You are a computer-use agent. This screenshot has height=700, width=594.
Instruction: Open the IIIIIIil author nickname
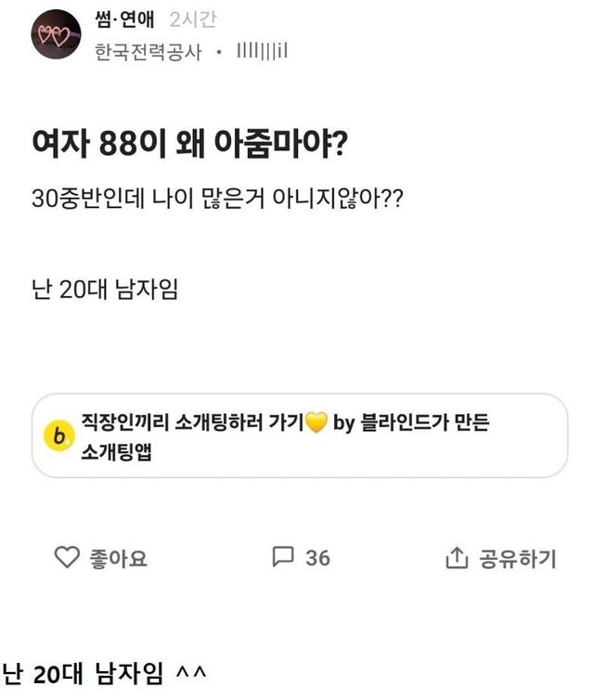click(262, 53)
